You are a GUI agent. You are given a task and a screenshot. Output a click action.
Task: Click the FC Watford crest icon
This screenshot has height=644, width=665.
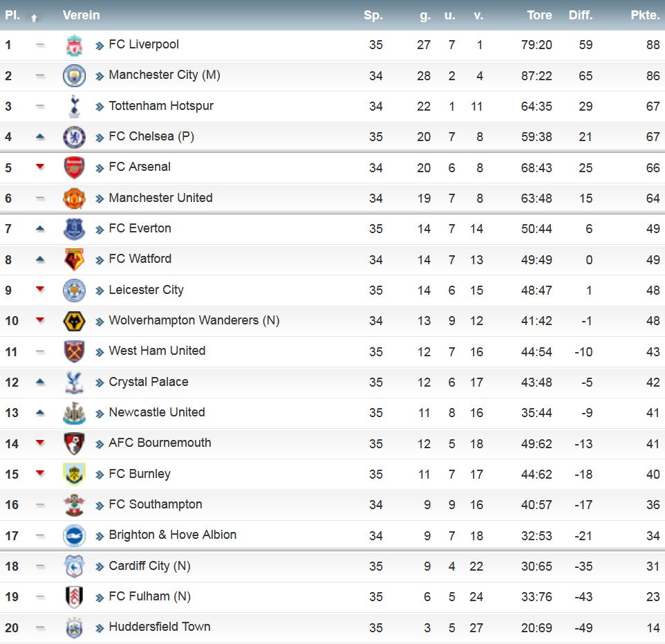[x=74, y=259]
